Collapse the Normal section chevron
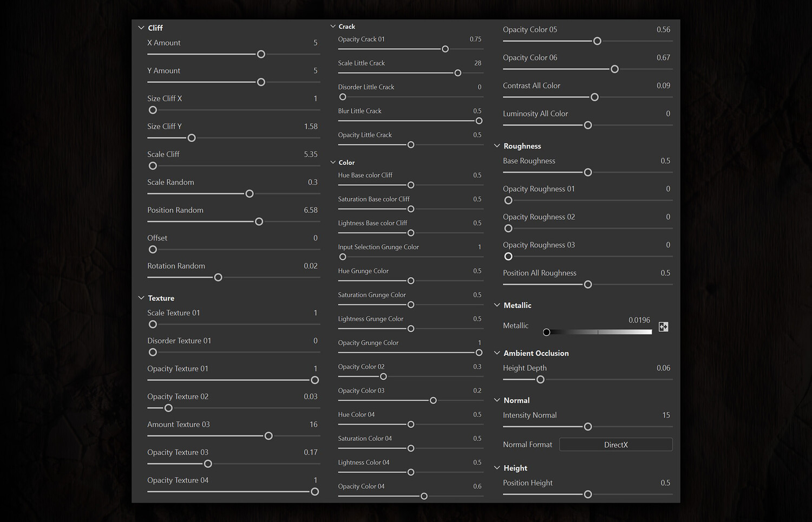Image resolution: width=812 pixels, height=522 pixels. tap(497, 400)
